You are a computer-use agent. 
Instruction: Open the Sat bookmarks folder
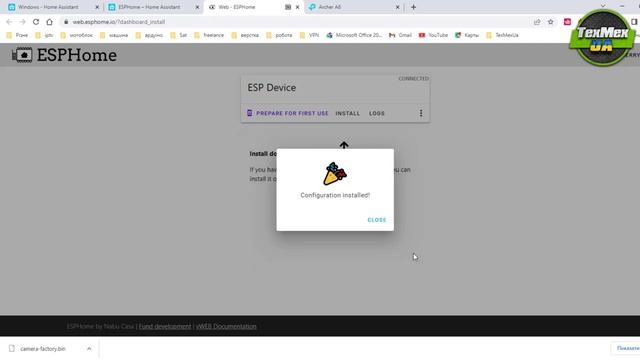point(178,36)
